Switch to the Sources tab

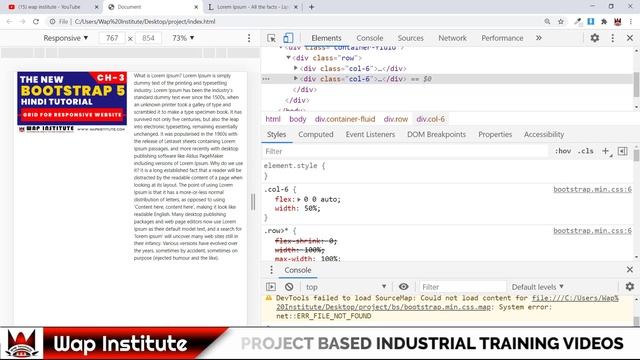click(x=411, y=38)
